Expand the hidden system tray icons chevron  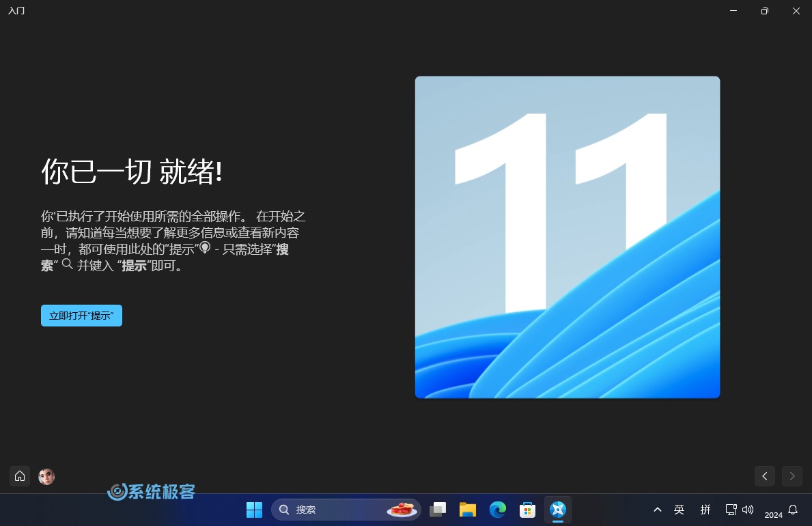(657, 510)
